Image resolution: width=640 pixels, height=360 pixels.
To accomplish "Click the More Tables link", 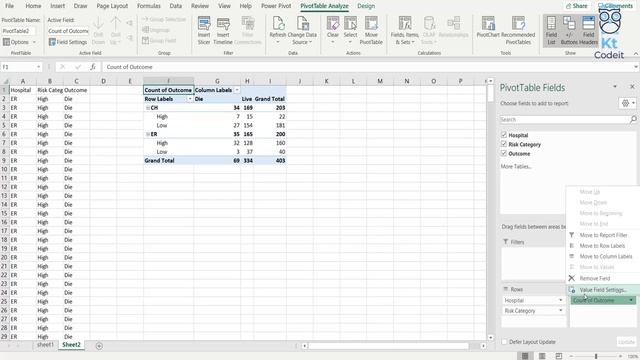I will click(x=516, y=167).
